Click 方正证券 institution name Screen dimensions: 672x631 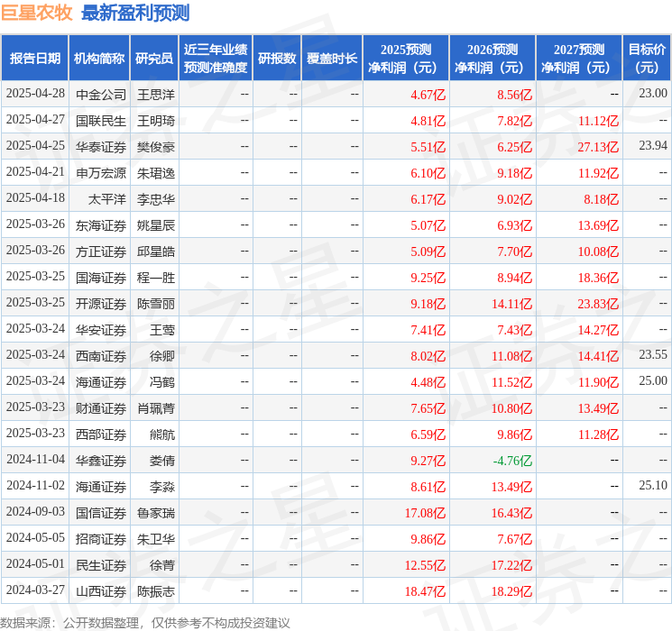click(101, 251)
